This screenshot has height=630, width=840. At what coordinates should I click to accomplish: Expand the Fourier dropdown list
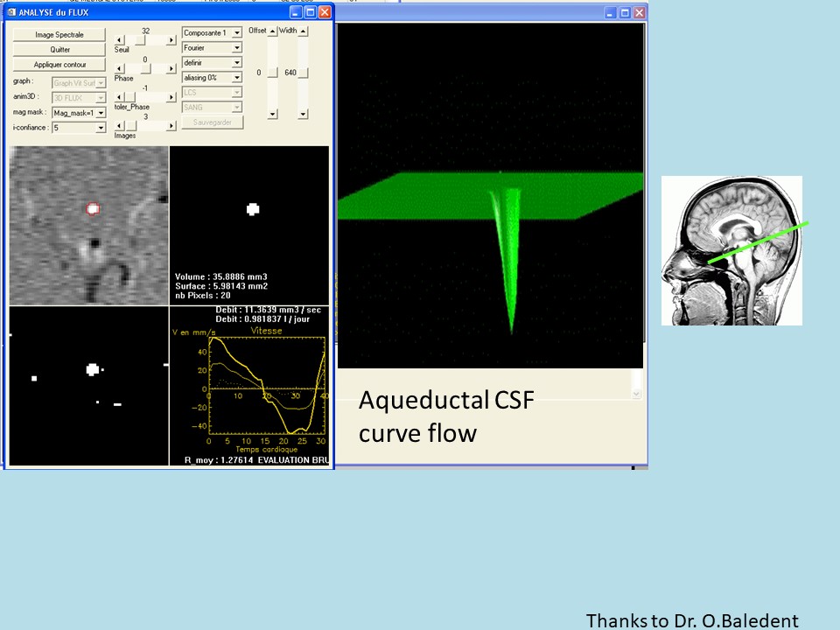click(236, 48)
